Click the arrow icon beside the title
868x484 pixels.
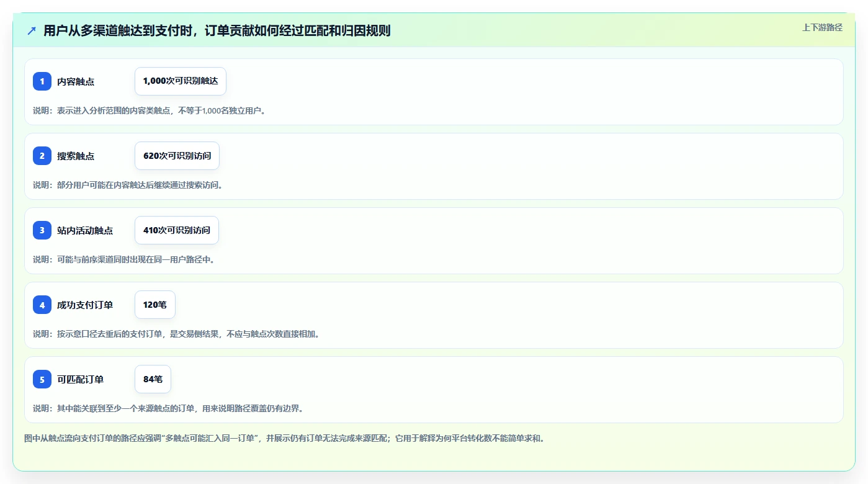[32, 30]
